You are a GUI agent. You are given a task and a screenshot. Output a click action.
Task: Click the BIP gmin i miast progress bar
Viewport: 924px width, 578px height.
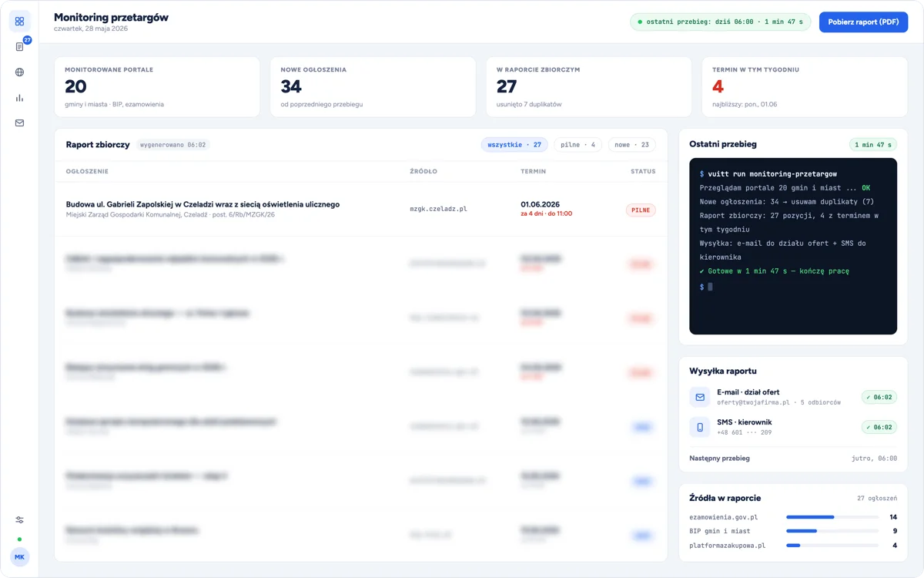(832, 531)
